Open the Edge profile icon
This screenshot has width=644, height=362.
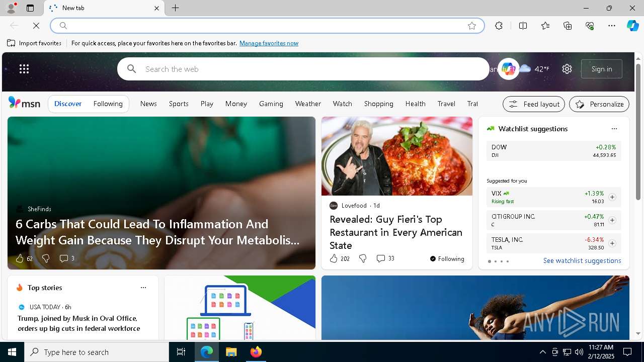point(11,8)
